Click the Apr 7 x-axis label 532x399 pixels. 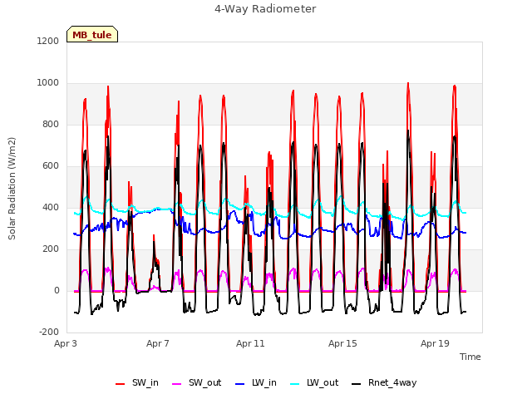tap(158, 343)
